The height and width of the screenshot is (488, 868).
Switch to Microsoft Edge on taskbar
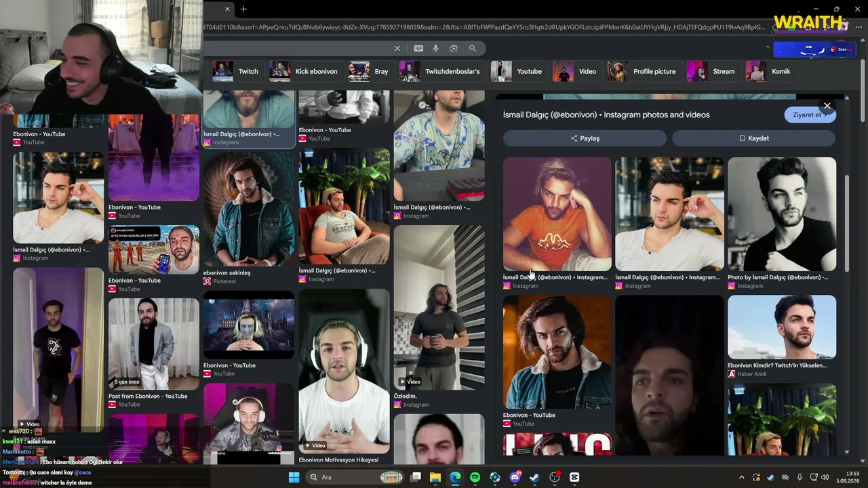click(x=455, y=477)
